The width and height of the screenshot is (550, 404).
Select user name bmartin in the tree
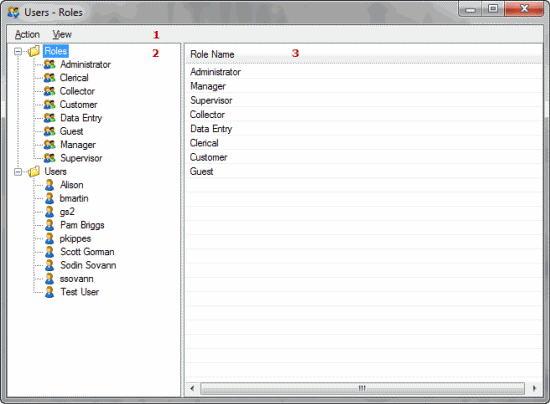tap(74, 198)
